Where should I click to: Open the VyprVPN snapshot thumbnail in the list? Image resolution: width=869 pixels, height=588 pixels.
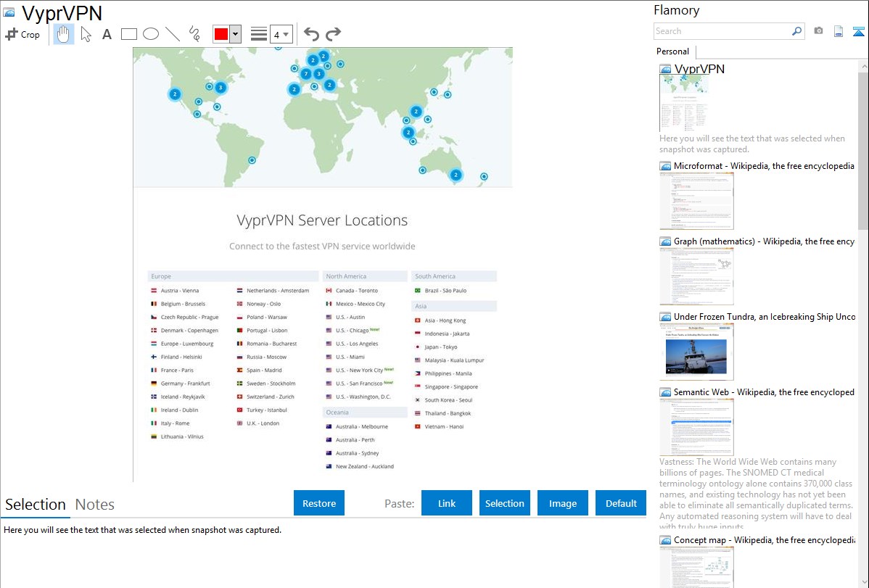684,103
